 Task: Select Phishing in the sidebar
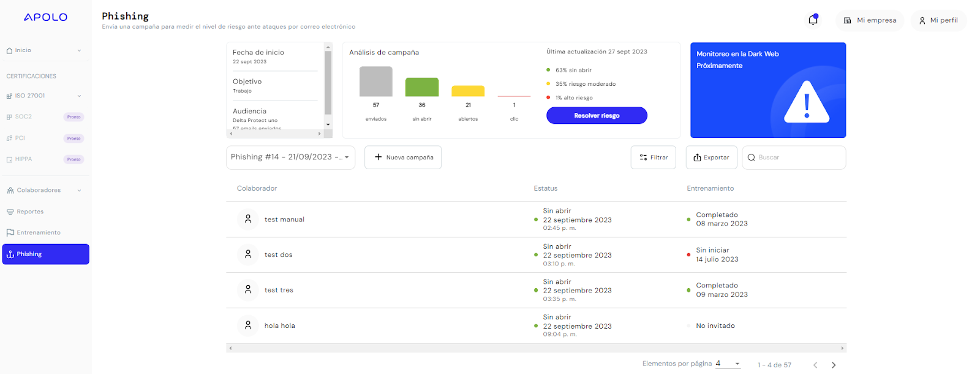(46, 254)
